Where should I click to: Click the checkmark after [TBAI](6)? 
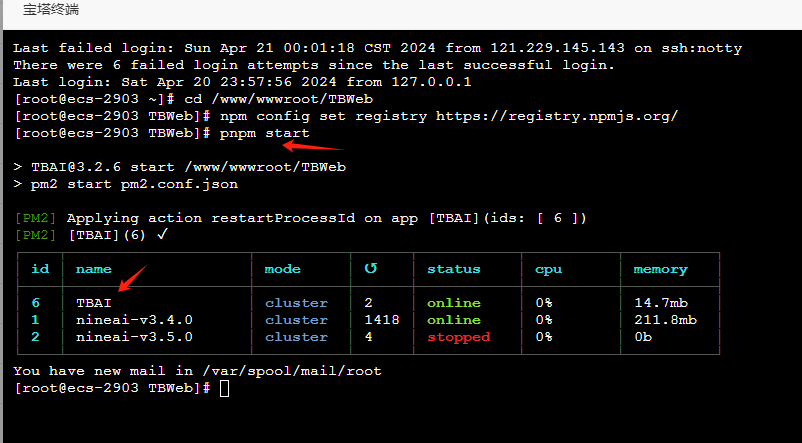162,234
